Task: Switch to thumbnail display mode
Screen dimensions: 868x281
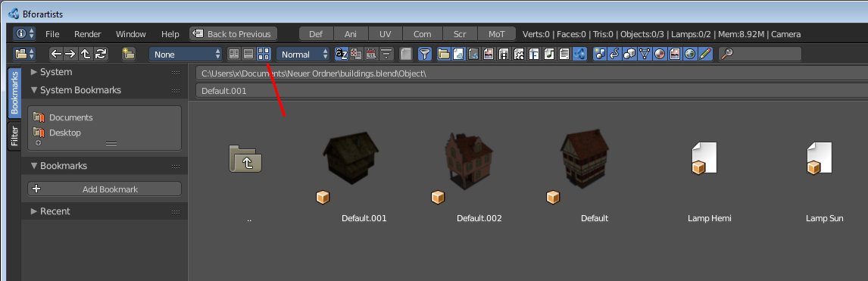Action: pos(264,54)
